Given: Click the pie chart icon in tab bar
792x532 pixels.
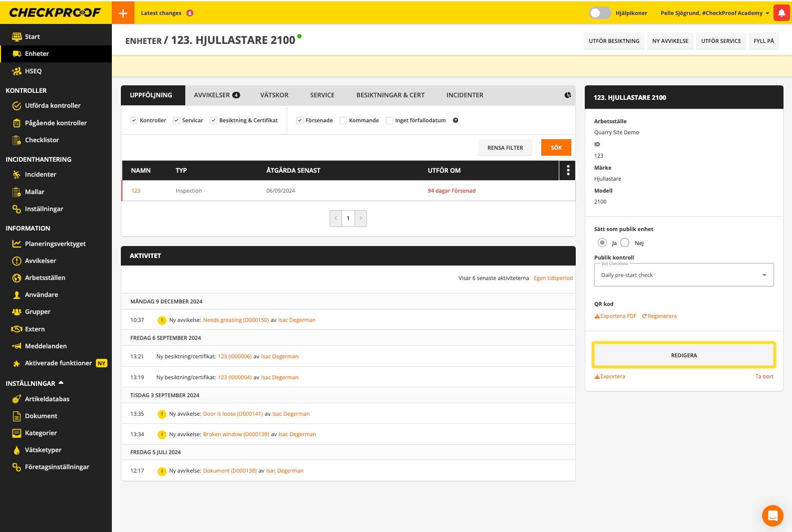Looking at the screenshot, I should point(568,95).
